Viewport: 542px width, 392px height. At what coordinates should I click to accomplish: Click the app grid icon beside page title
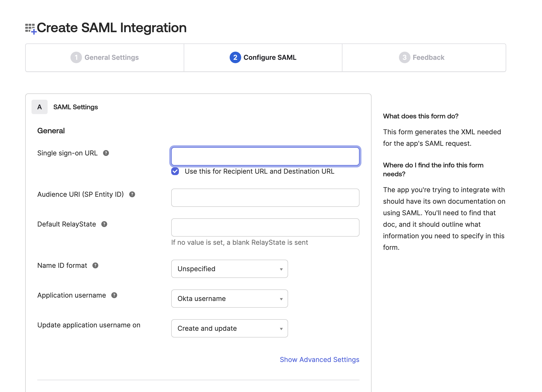click(31, 29)
